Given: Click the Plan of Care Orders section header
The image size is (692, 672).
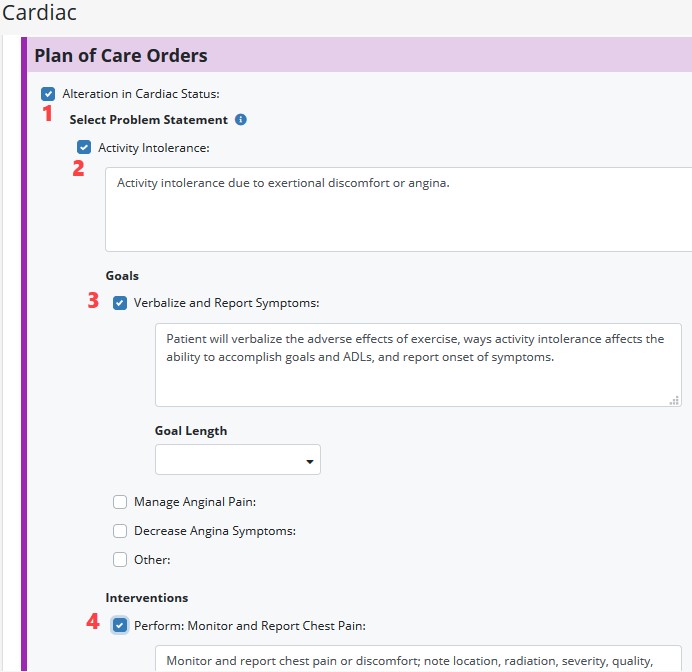Looking at the screenshot, I should [x=121, y=55].
